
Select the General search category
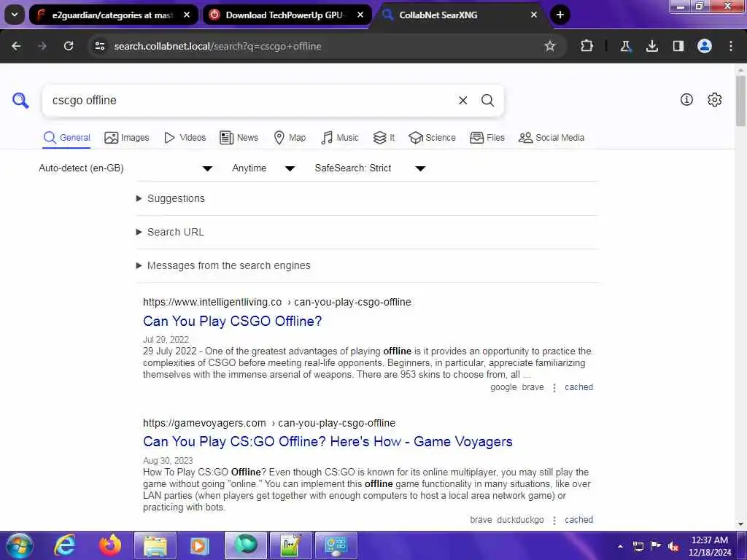(x=66, y=138)
